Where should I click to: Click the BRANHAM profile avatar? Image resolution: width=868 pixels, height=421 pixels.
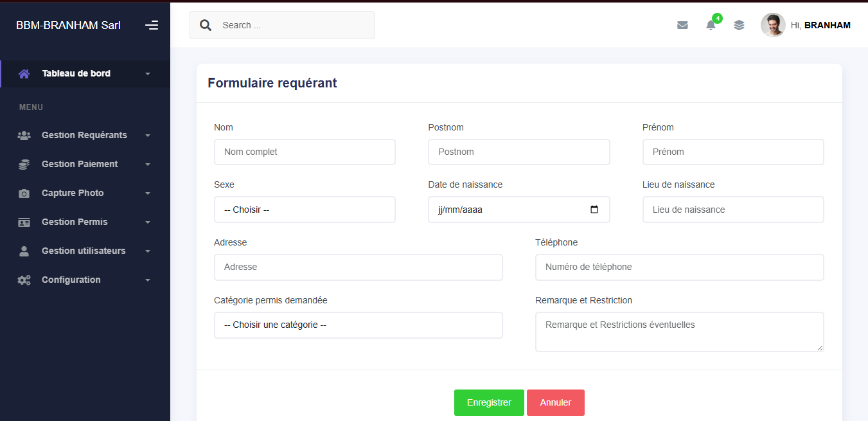[773, 24]
